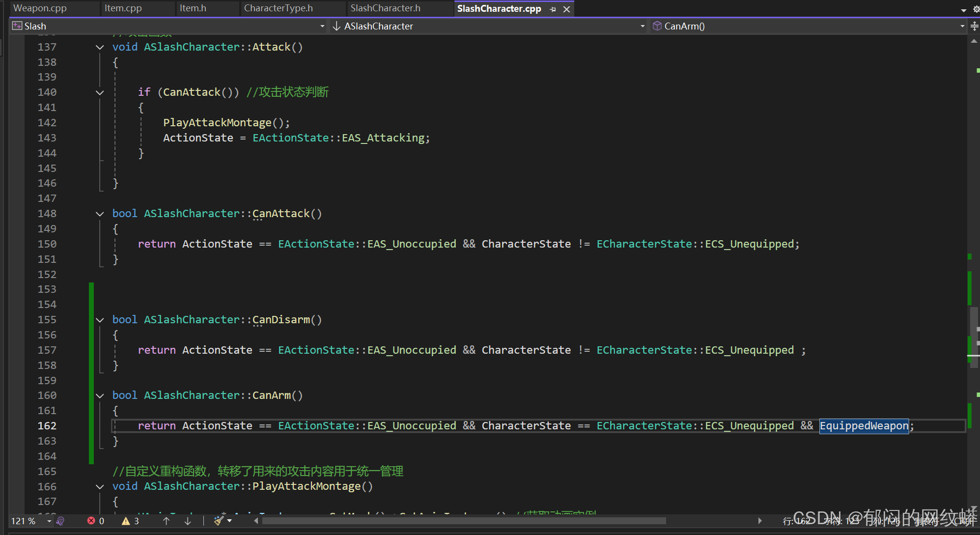This screenshot has height=535, width=980.
Task: Open the 121 % zoom dropdown
Action: point(49,521)
